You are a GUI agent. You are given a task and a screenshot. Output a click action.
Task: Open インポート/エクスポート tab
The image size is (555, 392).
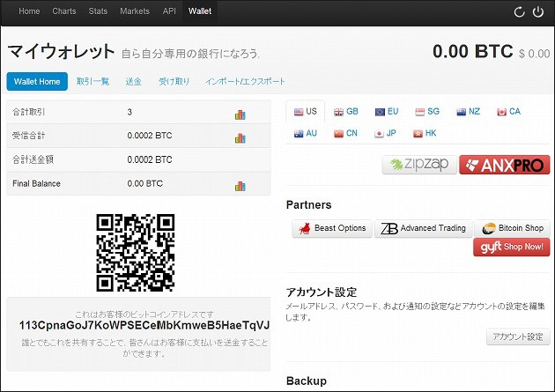[245, 81]
